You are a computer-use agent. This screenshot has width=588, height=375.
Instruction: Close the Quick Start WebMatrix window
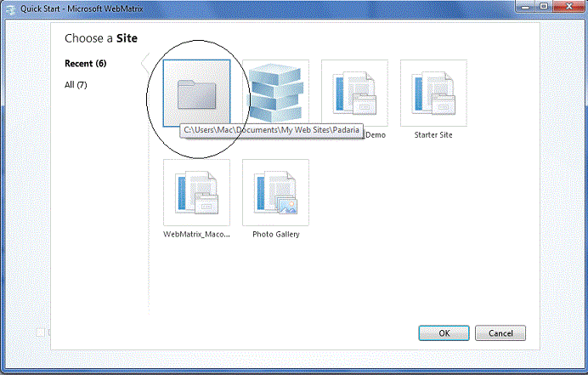568,7
